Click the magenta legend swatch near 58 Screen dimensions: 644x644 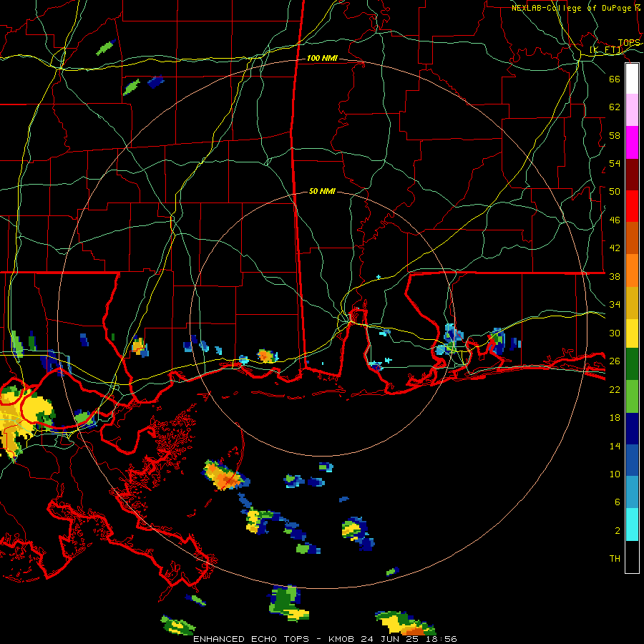[632, 142]
